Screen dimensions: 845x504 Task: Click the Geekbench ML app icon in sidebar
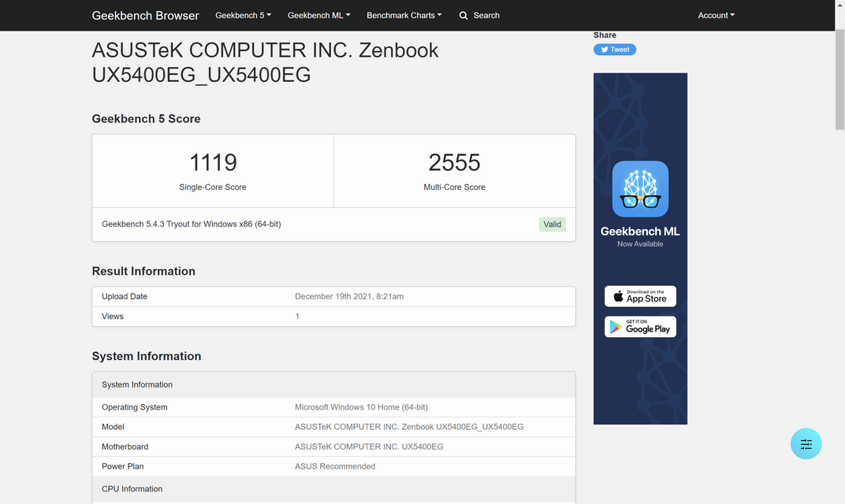pyautogui.click(x=640, y=189)
